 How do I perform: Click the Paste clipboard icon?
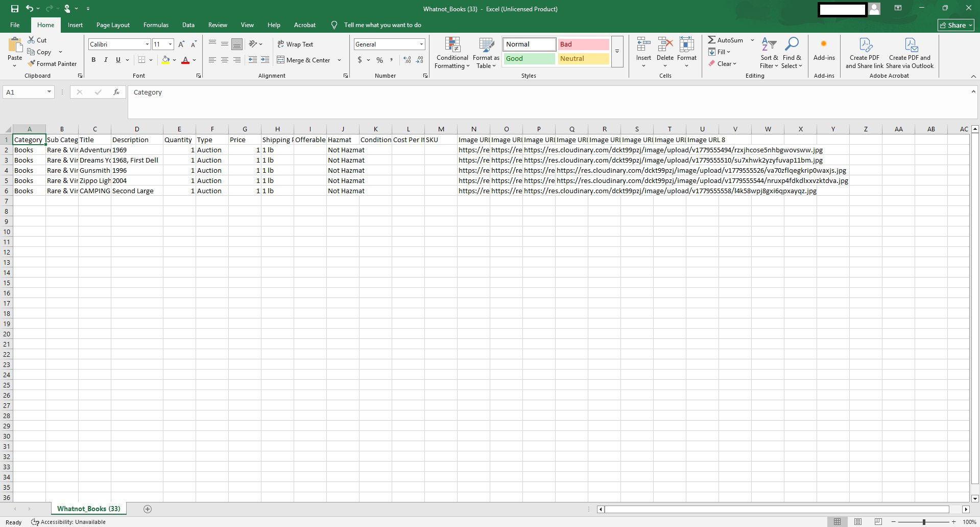coord(15,46)
